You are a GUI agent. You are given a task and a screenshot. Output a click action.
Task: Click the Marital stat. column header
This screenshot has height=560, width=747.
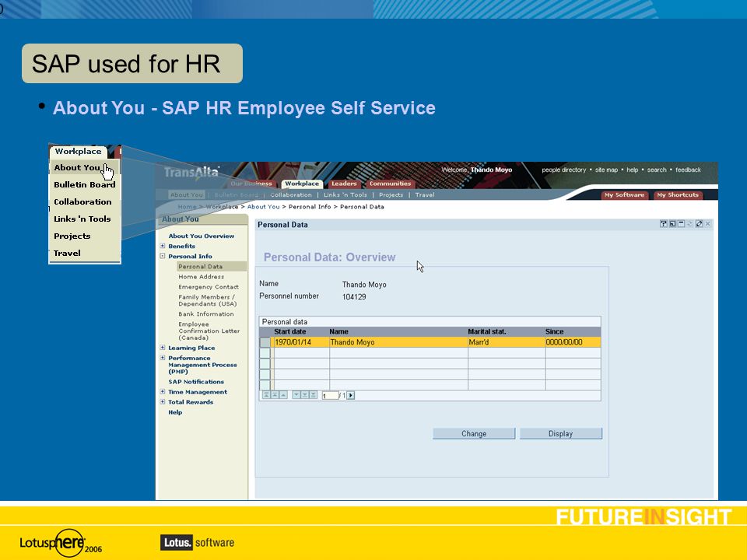[x=487, y=332]
